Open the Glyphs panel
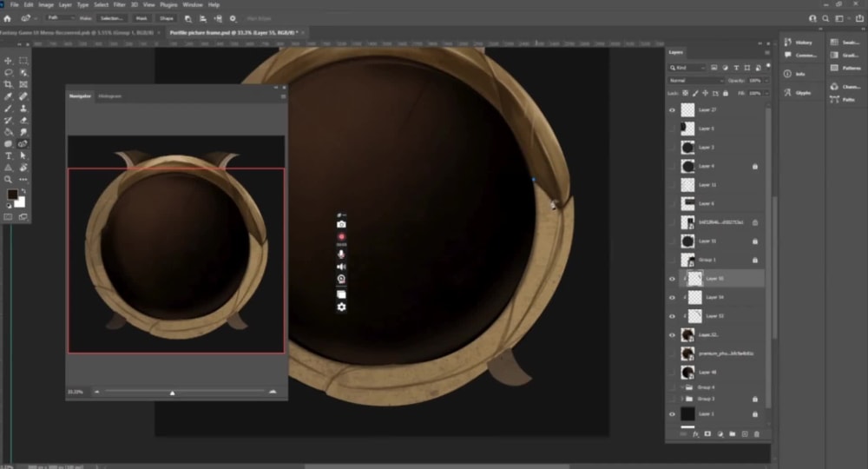The width and height of the screenshot is (868, 469). click(799, 93)
